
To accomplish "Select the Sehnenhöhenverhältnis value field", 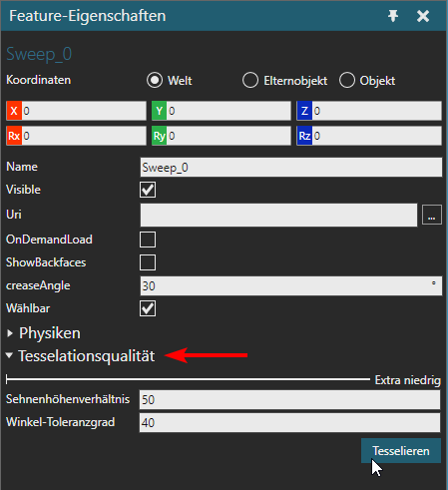I will click(x=289, y=399).
